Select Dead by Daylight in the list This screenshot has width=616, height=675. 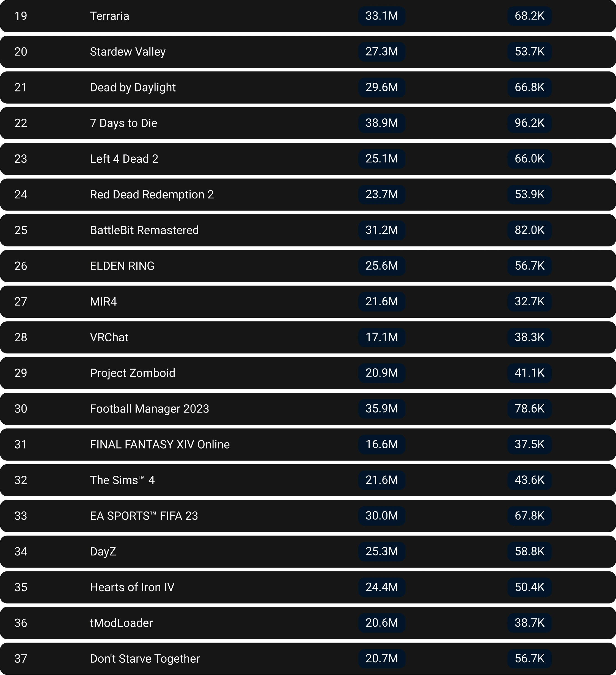click(x=133, y=87)
